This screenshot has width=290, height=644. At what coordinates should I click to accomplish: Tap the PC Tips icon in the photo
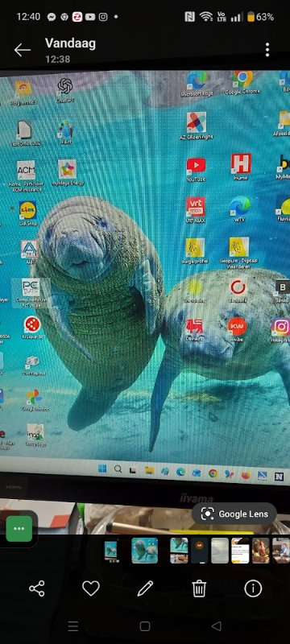tap(31, 287)
